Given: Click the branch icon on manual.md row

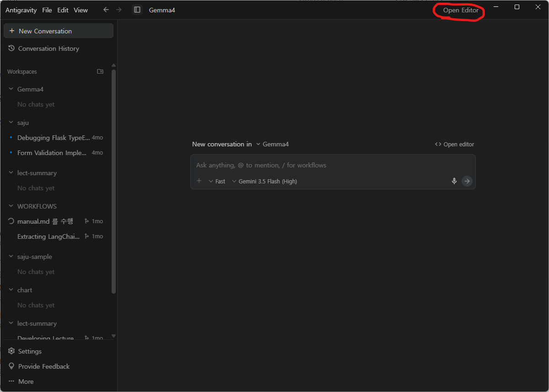Looking at the screenshot, I should tap(86, 221).
